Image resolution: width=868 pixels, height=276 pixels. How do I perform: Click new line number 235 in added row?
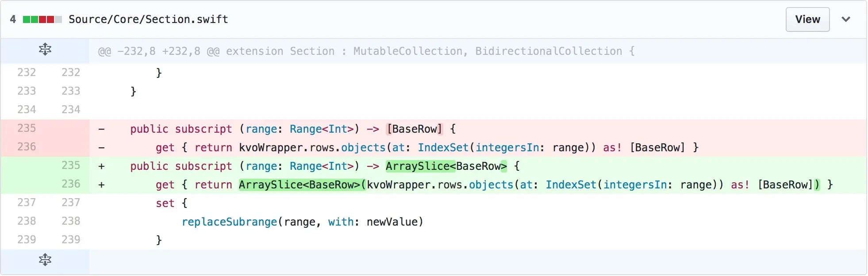[71, 165]
